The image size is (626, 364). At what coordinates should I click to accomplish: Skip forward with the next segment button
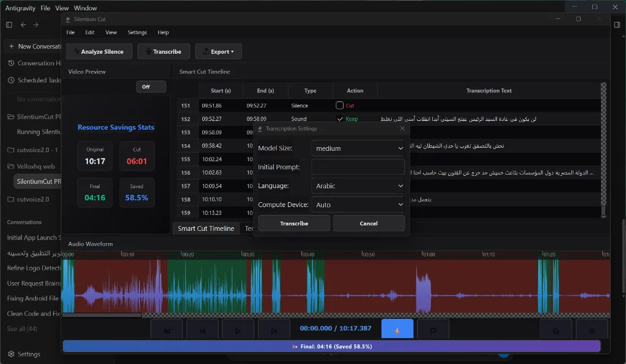274,330
